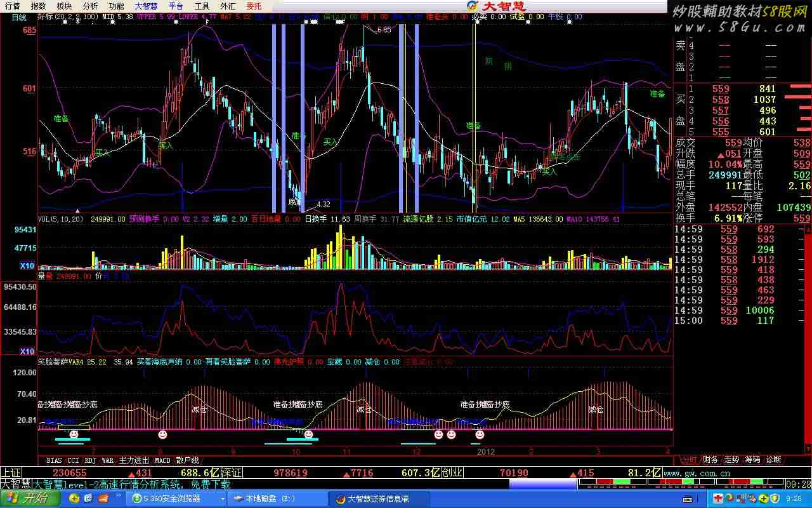Click smiley face marker near month 10
Image resolution: width=812 pixels, height=508 pixels.
tap(308, 435)
